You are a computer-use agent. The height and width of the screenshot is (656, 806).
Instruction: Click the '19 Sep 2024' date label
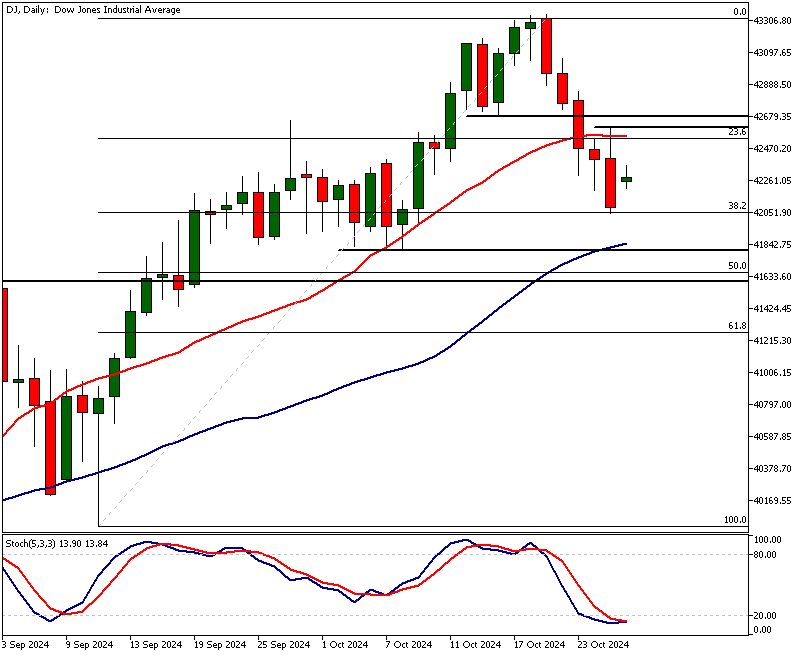pyautogui.click(x=220, y=645)
